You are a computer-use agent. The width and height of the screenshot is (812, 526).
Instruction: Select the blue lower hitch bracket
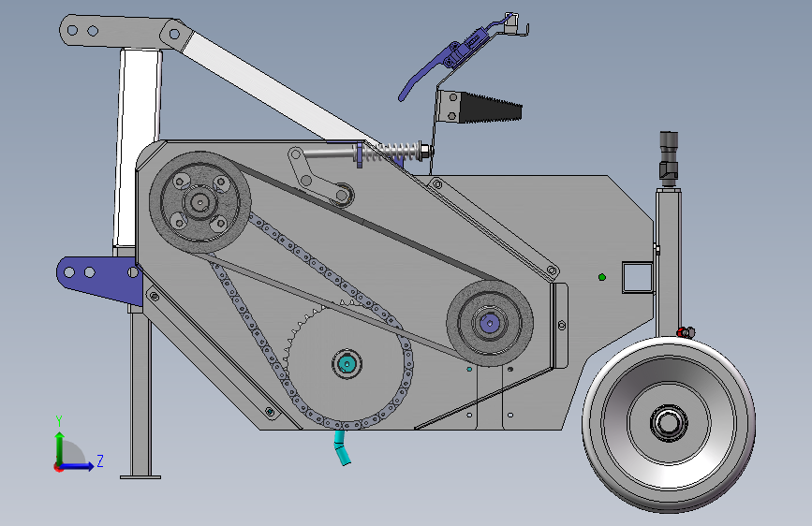pos(98,280)
